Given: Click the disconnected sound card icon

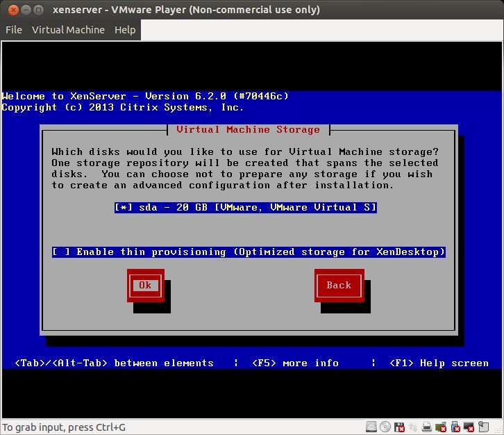Looking at the screenshot, I should [x=441, y=427].
